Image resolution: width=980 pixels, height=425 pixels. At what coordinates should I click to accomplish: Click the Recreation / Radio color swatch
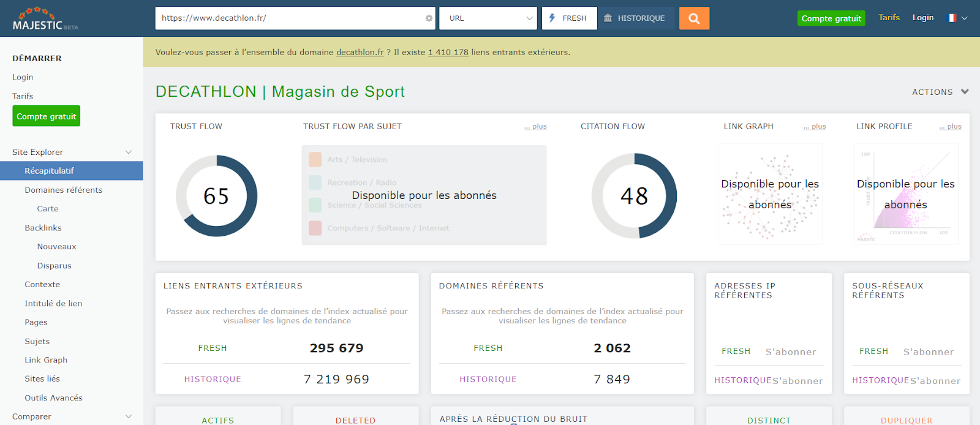click(315, 182)
